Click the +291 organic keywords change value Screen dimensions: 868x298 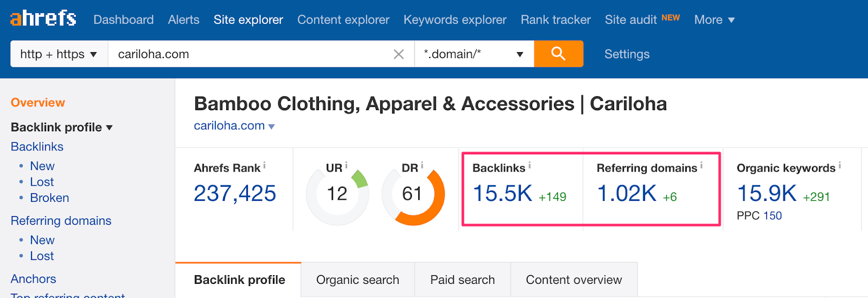pos(816,197)
